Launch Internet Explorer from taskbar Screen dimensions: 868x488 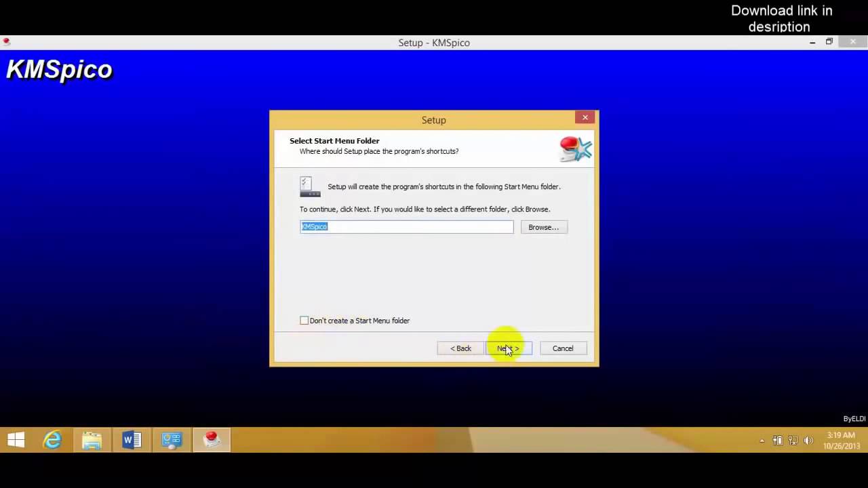(53, 441)
